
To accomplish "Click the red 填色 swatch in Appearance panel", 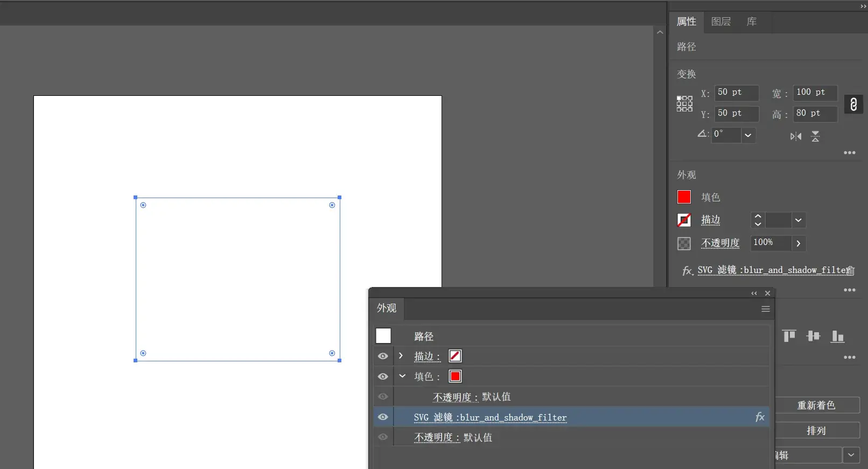I will click(x=455, y=376).
